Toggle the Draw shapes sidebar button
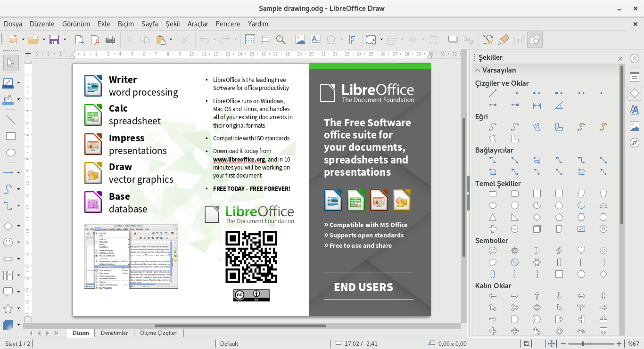This screenshot has width=644, height=349. (x=535, y=40)
